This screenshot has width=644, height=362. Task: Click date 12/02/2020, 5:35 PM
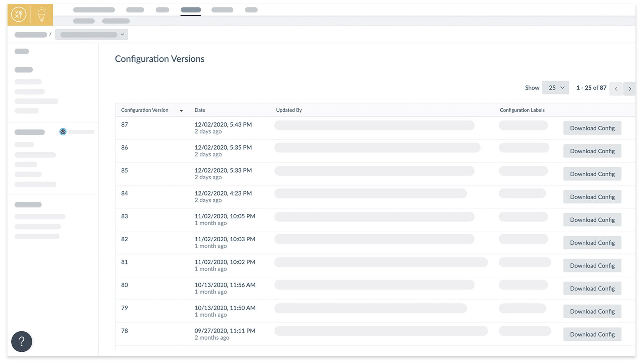coord(223,147)
